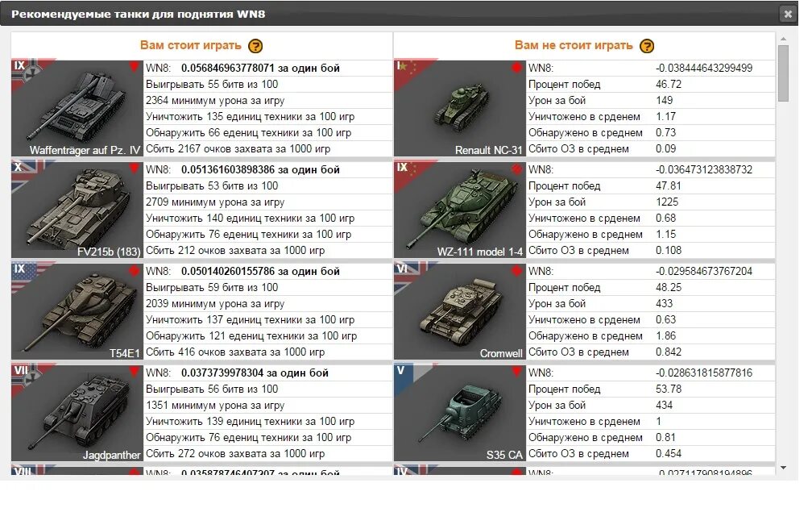812x508 pixels.
Task: Click 'Выигрывать 55 битв из 100' row
Action: click(x=267, y=85)
